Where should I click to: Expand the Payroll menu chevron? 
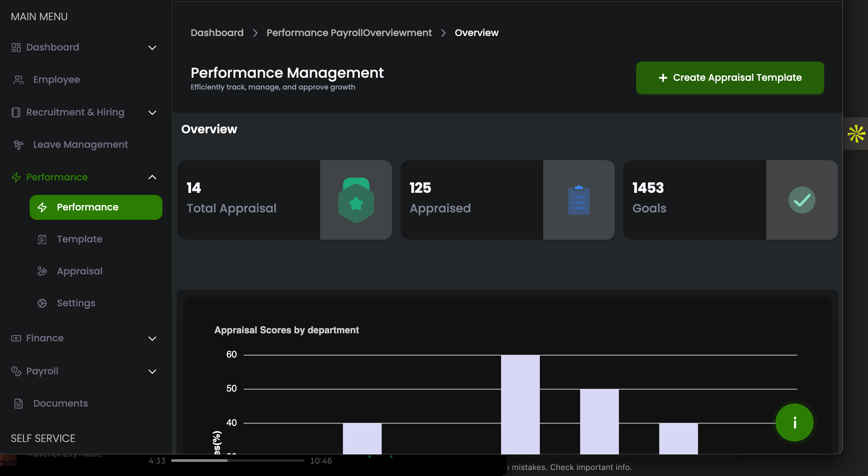pos(152,371)
